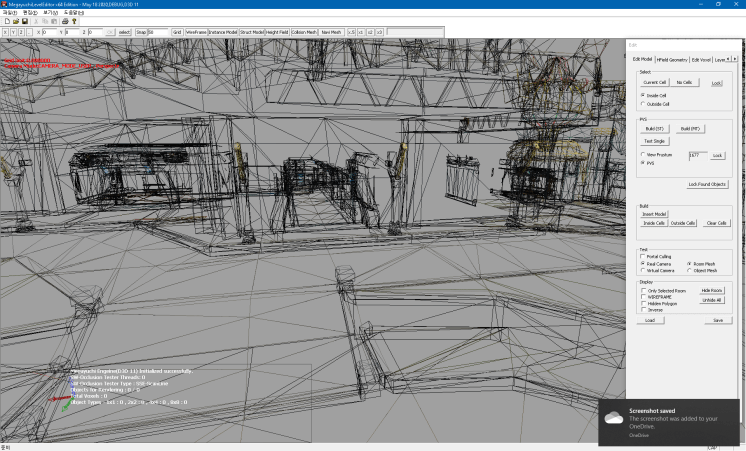The width and height of the screenshot is (746, 451).
Task: Click the Help question mark icon
Action: pyautogui.click(x=74, y=21)
